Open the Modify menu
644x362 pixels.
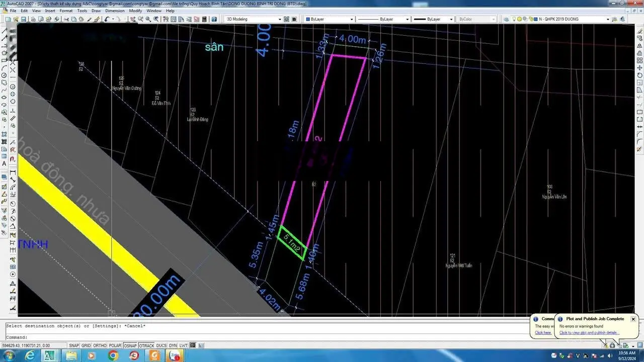[135, 11]
